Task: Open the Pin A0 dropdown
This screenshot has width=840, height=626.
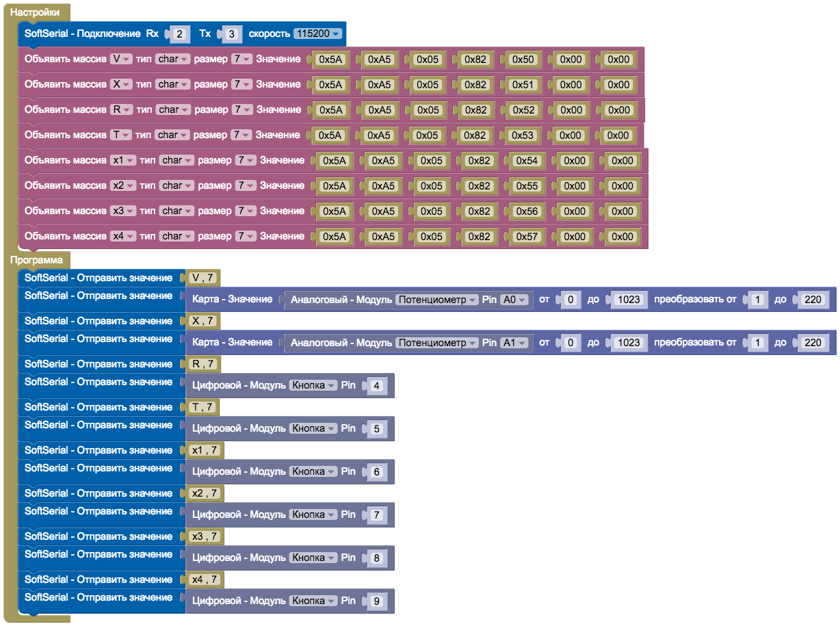Action: (x=514, y=300)
